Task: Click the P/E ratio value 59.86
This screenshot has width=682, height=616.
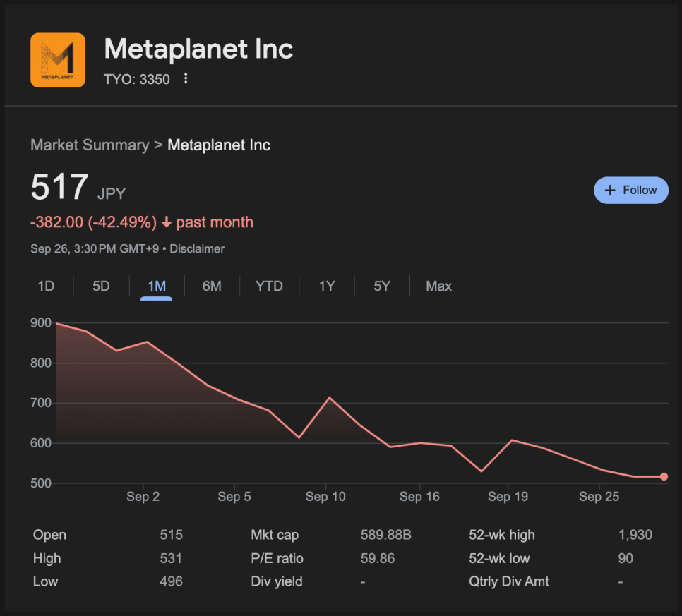Action: 378,558
